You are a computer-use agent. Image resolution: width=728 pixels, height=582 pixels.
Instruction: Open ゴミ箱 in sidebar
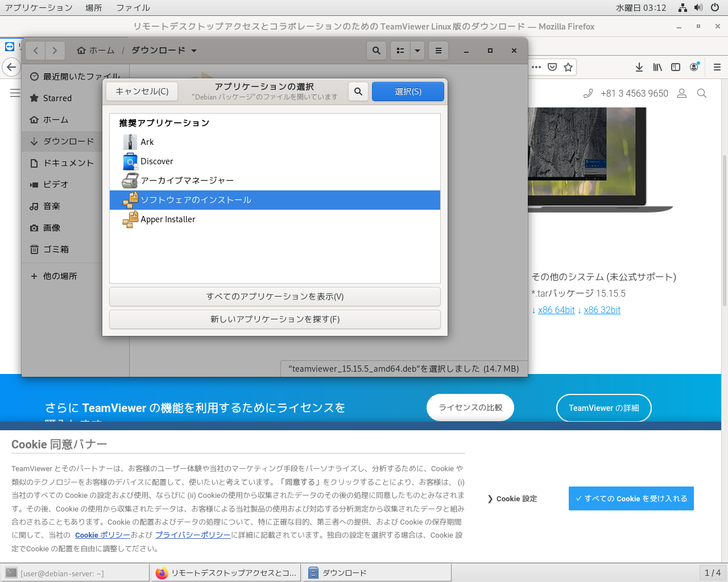coord(76,250)
